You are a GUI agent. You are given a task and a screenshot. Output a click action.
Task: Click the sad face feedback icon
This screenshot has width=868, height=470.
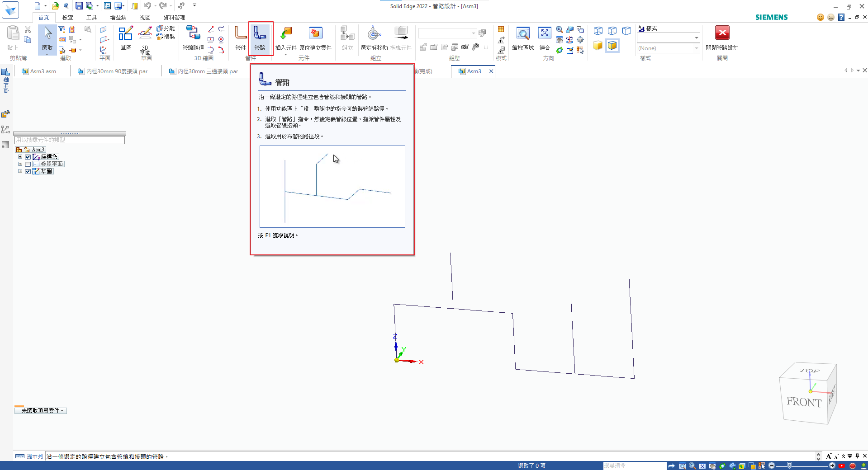click(x=831, y=17)
